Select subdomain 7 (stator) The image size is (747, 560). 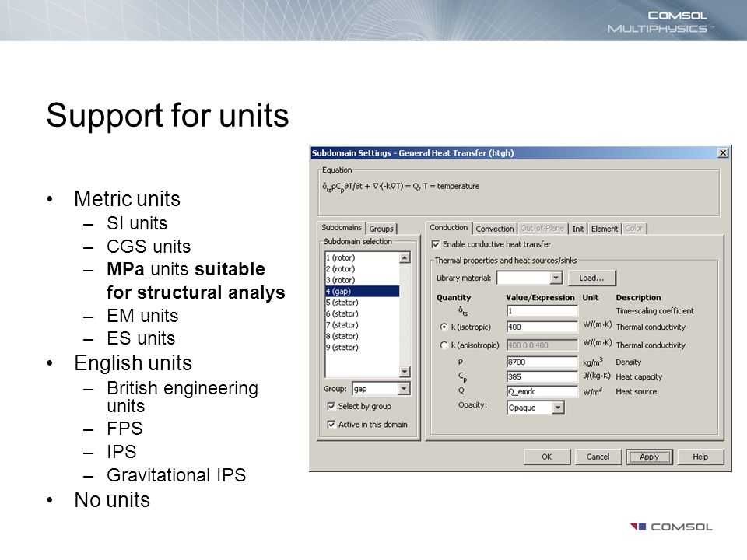click(x=362, y=325)
